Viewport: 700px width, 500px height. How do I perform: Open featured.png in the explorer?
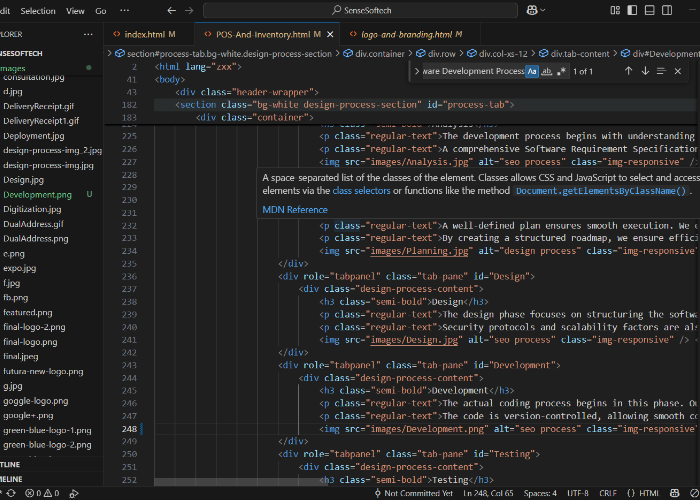coord(28,312)
